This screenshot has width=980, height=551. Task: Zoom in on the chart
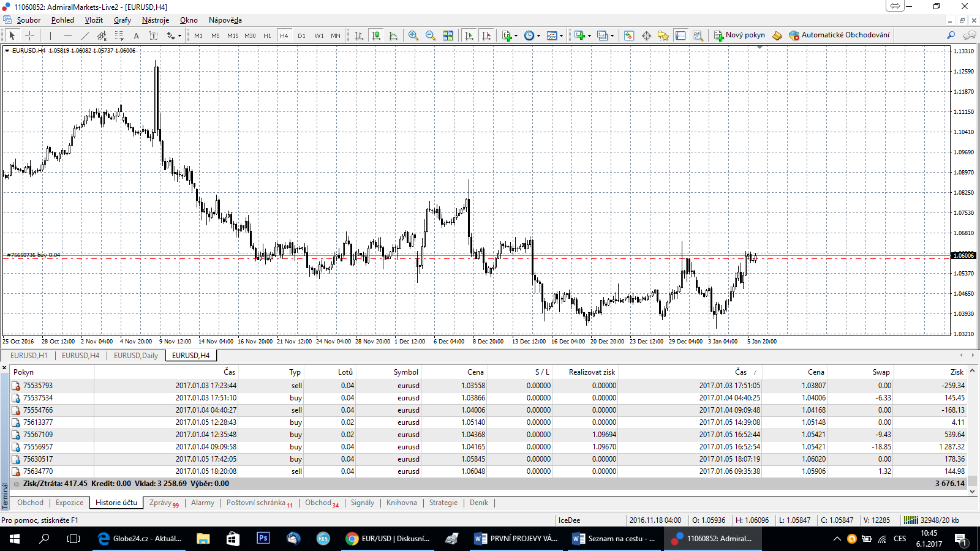pyautogui.click(x=413, y=36)
